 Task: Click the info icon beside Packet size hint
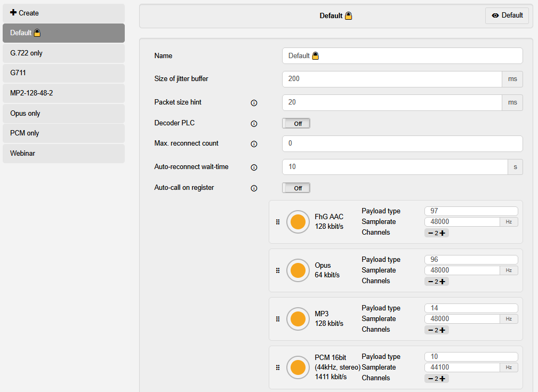tap(254, 103)
